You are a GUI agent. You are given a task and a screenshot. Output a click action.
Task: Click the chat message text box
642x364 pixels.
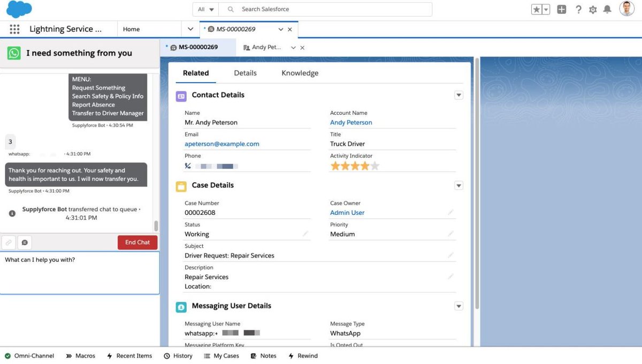[80, 273]
